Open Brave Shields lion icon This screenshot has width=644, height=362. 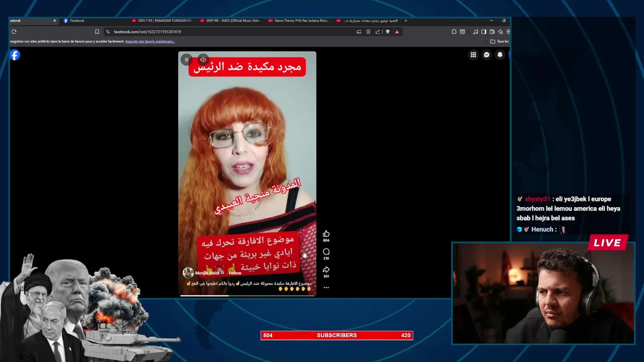[387, 32]
